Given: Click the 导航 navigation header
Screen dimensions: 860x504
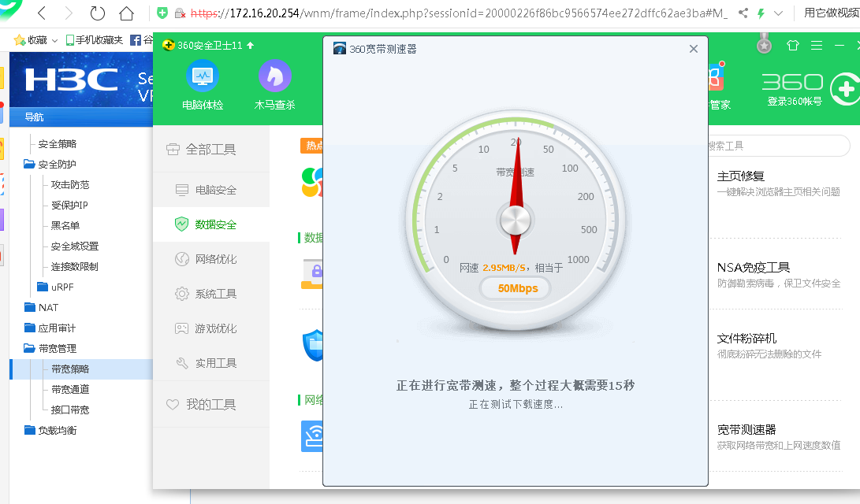Looking at the screenshot, I should click(x=35, y=117).
